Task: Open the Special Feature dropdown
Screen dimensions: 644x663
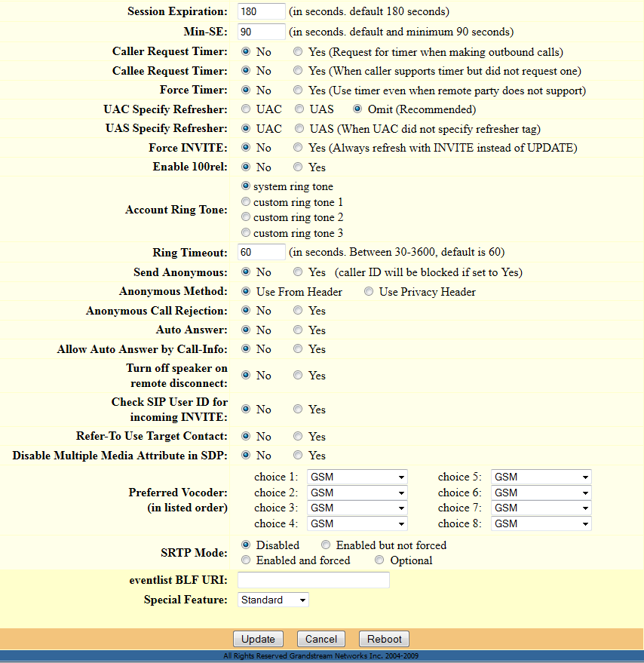Action: pyautogui.click(x=273, y=600)
